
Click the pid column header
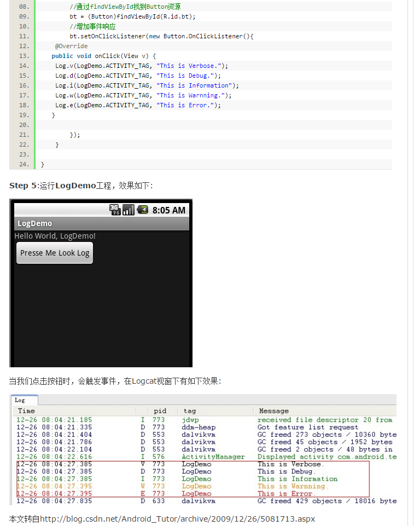point(160,411)
